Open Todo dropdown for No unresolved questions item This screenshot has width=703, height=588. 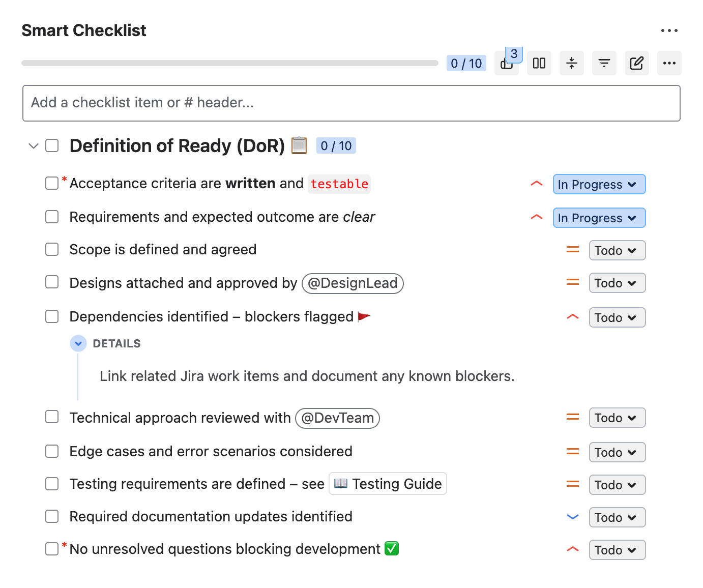tap(617, 550)
